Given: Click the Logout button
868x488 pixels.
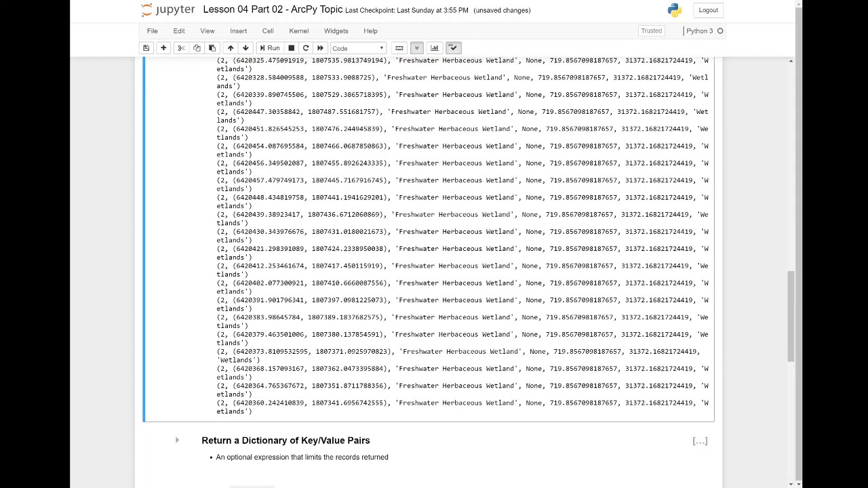Looking at the screenshot, I should [x=708, y=10].
